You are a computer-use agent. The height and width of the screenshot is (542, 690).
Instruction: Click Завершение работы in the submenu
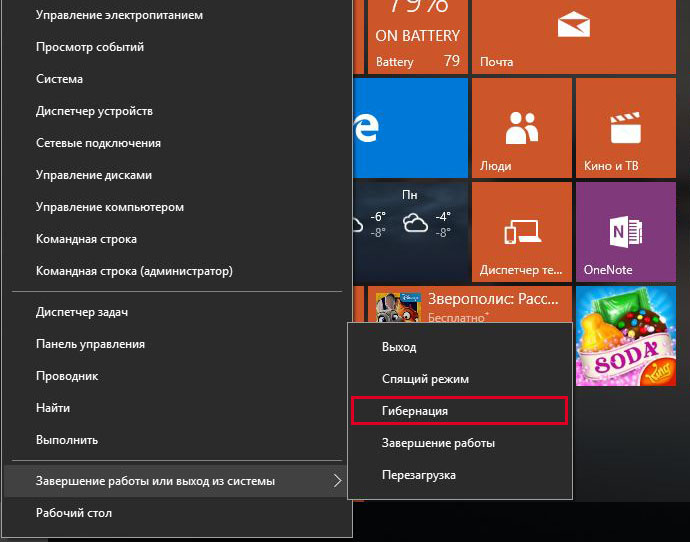coord(438,443)
